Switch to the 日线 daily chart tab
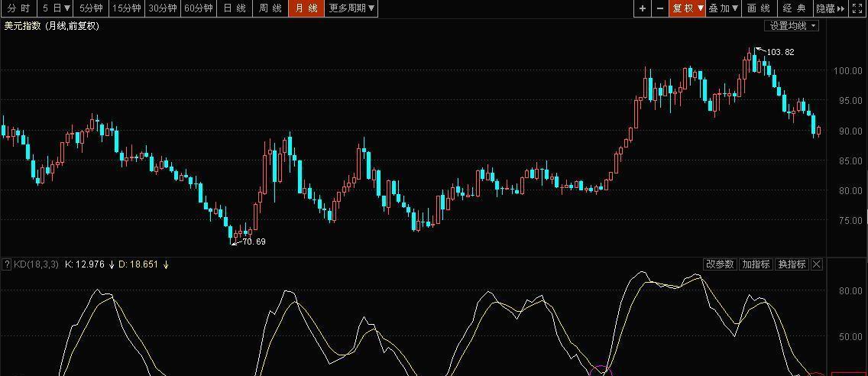This screenshot has width=868, height=376. pyautogui.click(x=234, y=8)
